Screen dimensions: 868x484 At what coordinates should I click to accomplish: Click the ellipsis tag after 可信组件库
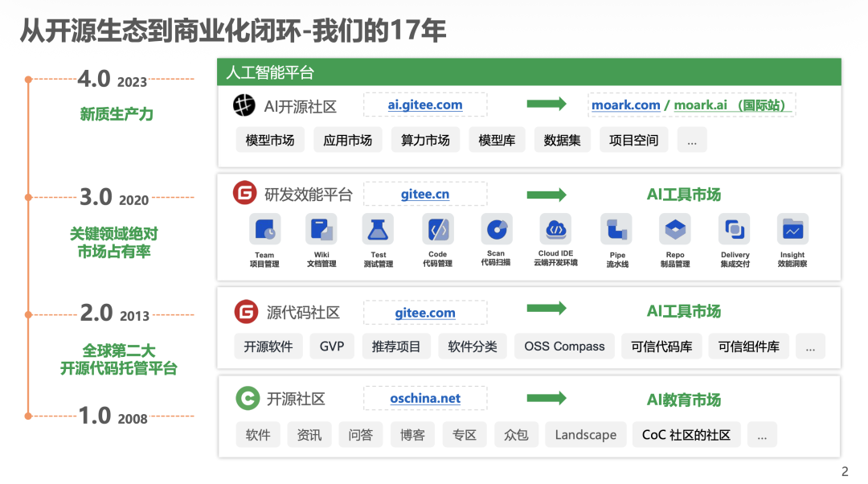point(810,347)
